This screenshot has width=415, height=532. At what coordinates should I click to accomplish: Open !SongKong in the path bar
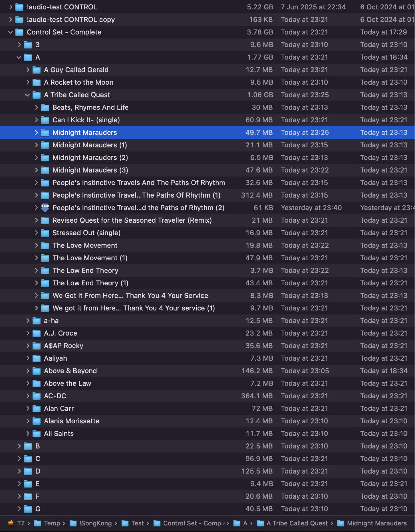point(90,523)
